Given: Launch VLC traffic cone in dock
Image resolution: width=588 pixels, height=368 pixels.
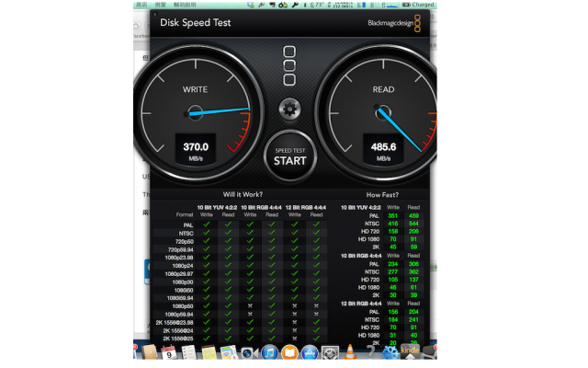Looking at the screenshot, I should (x=350, y=351).
